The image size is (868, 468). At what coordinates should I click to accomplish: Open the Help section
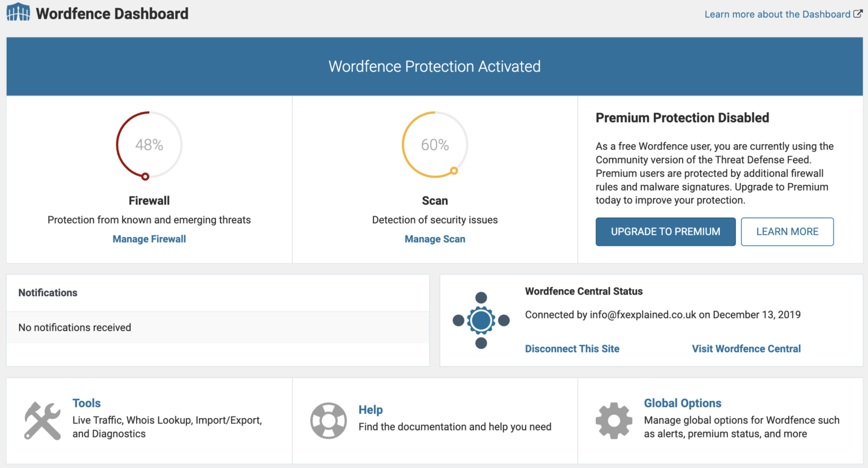pos(370,409)
